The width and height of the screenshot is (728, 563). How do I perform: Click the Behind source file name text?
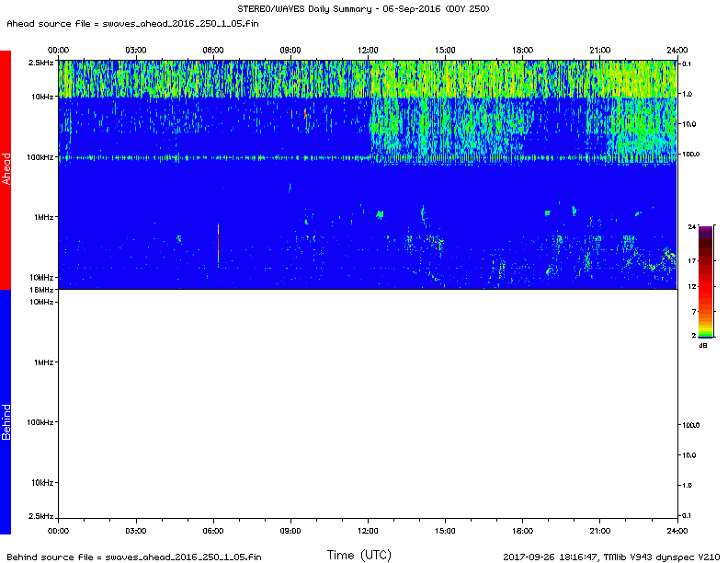(134, 557)
